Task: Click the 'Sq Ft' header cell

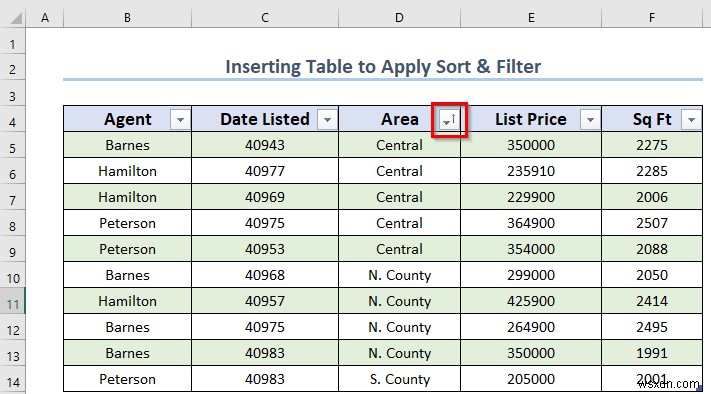Action: [652, 119]
